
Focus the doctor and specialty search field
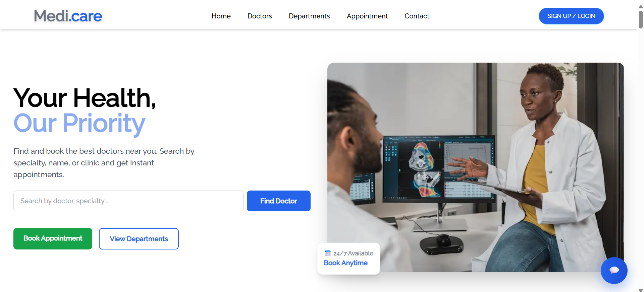(128, 201)
